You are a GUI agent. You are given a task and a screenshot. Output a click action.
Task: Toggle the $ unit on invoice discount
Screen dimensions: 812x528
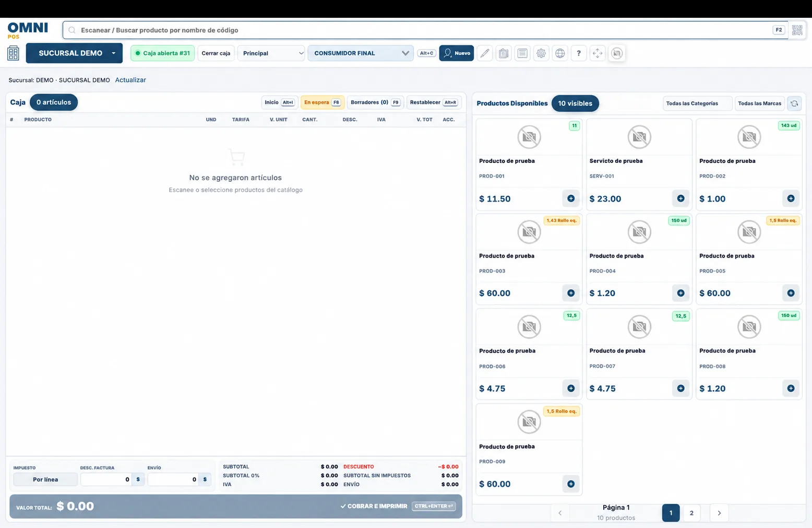click(x=138, y=479)
